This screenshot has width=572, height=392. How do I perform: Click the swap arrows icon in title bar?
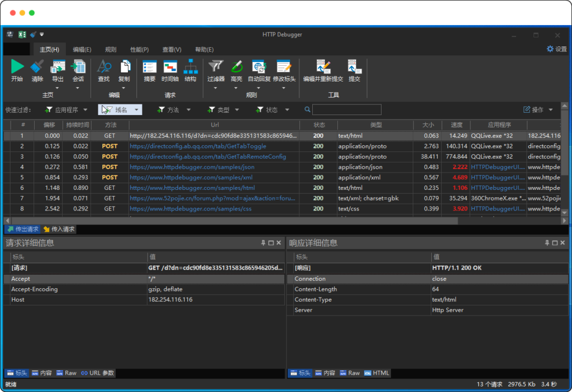(x=10, y=34)
